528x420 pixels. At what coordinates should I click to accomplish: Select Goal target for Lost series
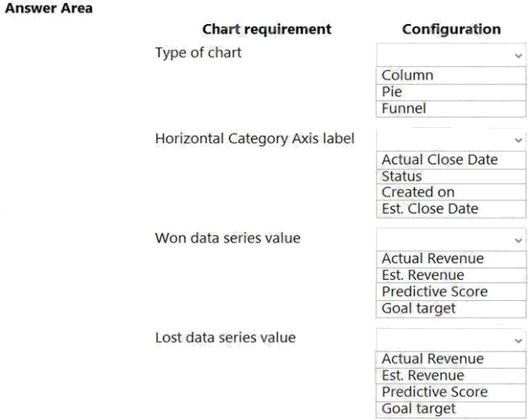(x=419, y=408)
